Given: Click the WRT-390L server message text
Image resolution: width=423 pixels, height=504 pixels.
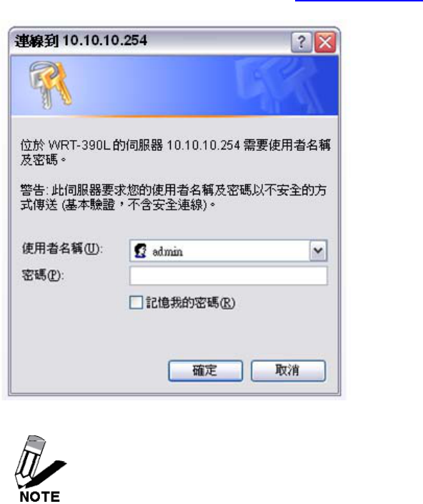Looking at the screenshot, I should (175, 152).
